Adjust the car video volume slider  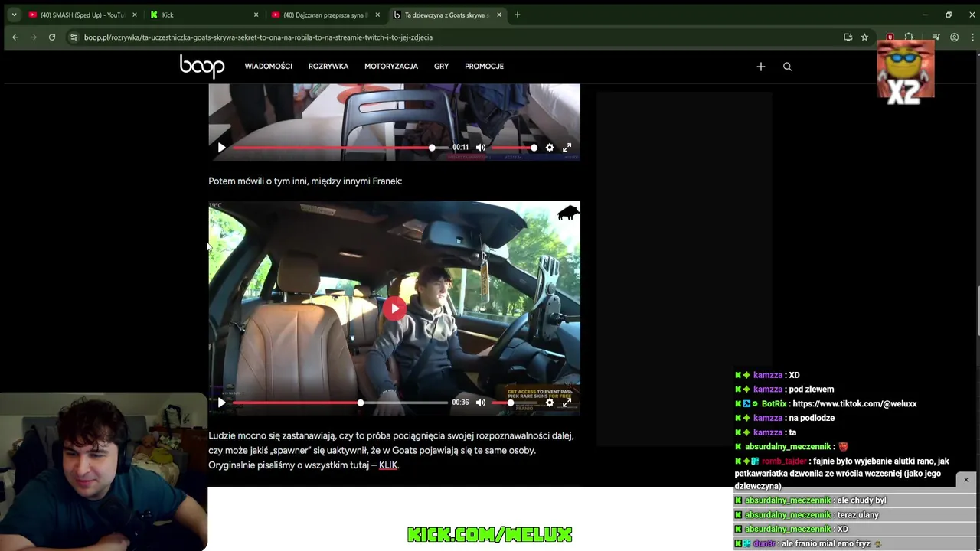click(x=513, y=403)
